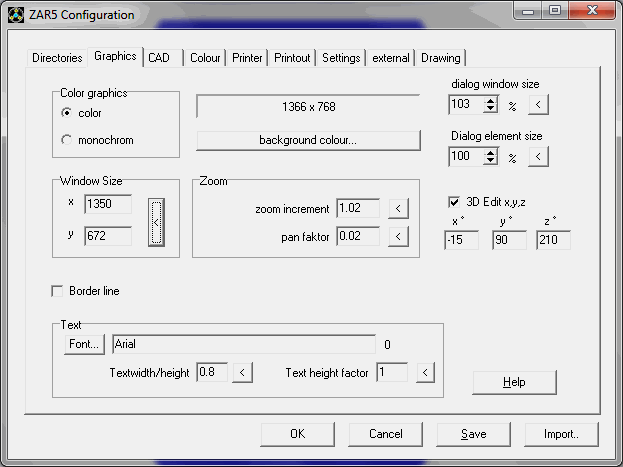Select the monochrom radio option
This screenshot has height=467, width=623.
point(67,140)
